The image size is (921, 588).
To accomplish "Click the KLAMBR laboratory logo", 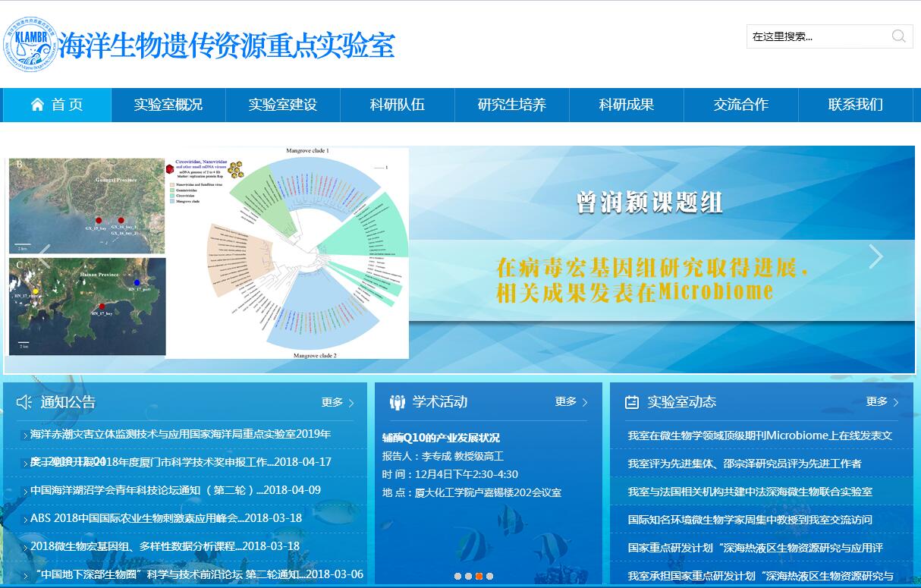I will point(30,45).
